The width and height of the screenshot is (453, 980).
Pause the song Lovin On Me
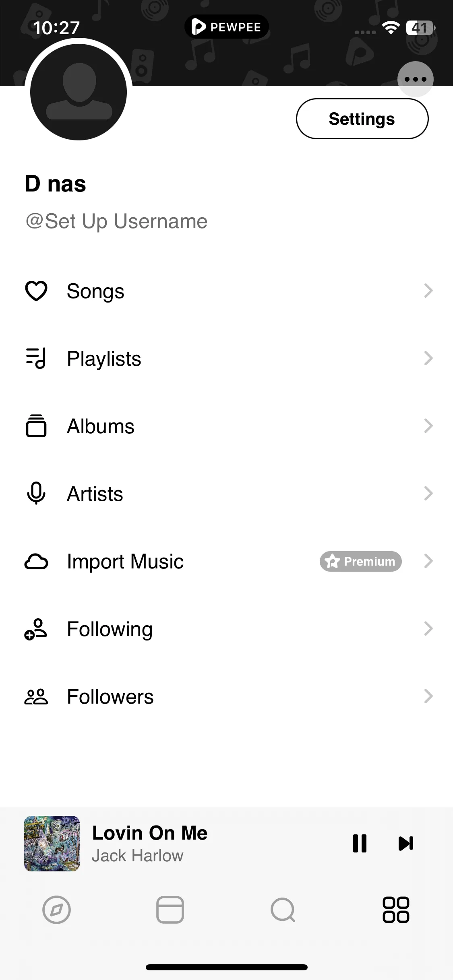[x=360, y=843]
